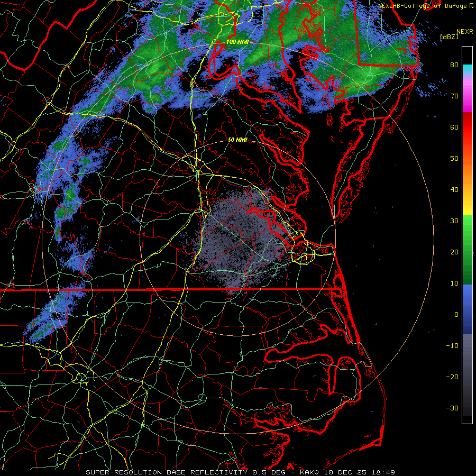Click the 40 value on the dBZ scale
Viewport: 476px width, 476px height.
click(454, 190)
